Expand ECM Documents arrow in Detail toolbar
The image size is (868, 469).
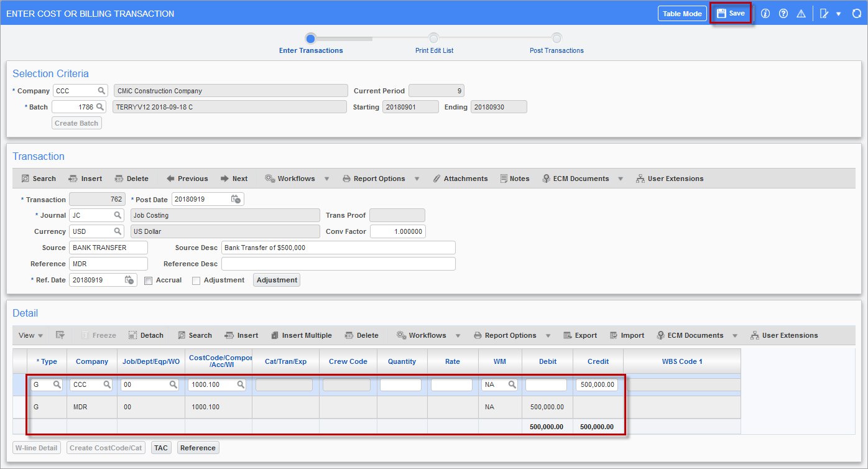(735, 336)
